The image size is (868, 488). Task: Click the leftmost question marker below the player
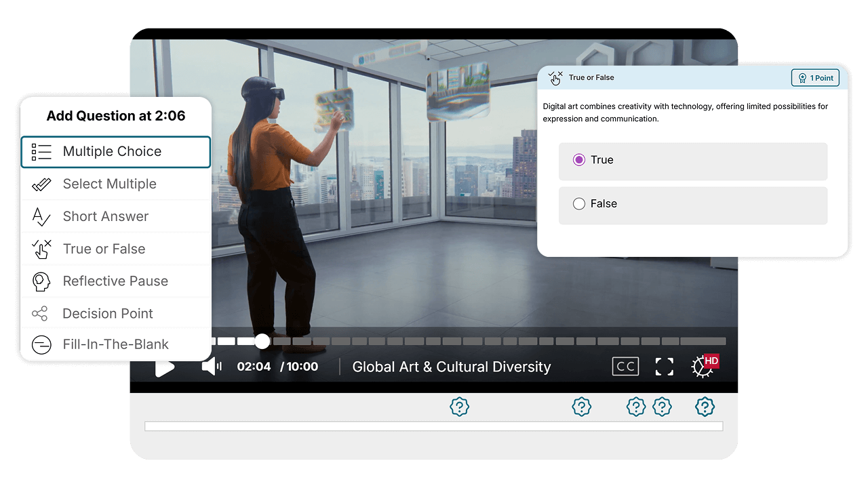[460, 407]
